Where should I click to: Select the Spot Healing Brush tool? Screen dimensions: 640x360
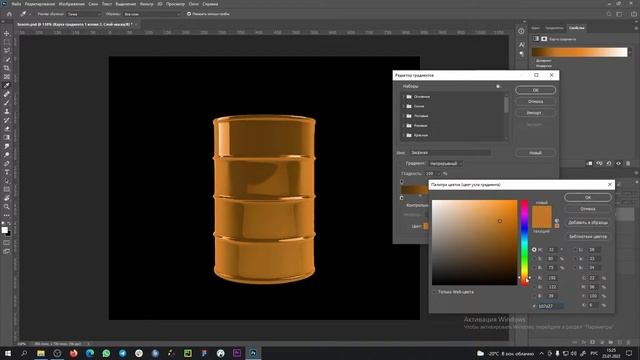point(7,94)
